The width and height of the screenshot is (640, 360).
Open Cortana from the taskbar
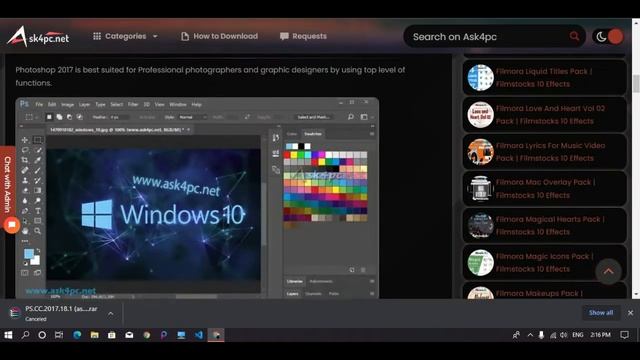click(42, 335)
